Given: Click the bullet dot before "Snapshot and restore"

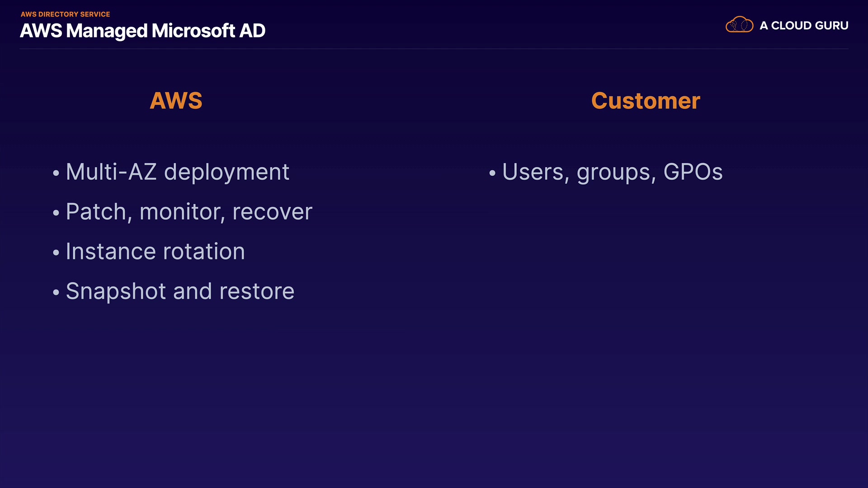Looking at the screenshot, I should pyautogui.click(x=56, y=292).
